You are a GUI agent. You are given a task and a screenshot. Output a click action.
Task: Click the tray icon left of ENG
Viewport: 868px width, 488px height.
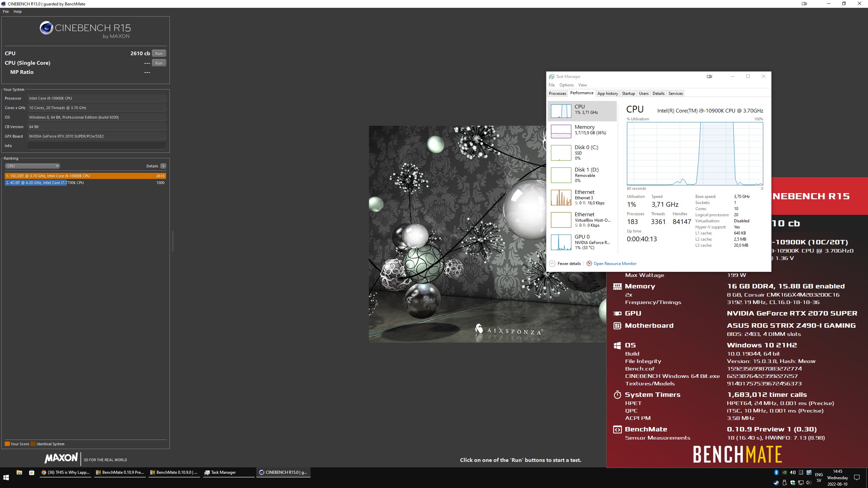[809, 472]
